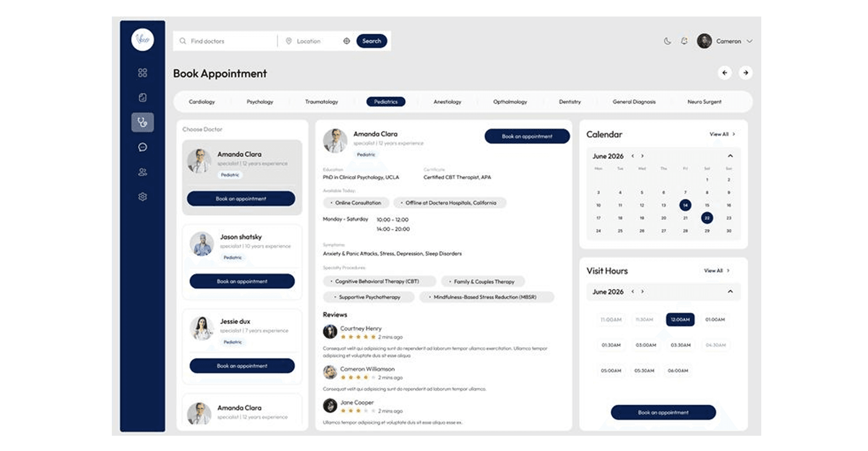Open notifications bell icon
Screen dimensions: 868x451
(x=684, y=41)
